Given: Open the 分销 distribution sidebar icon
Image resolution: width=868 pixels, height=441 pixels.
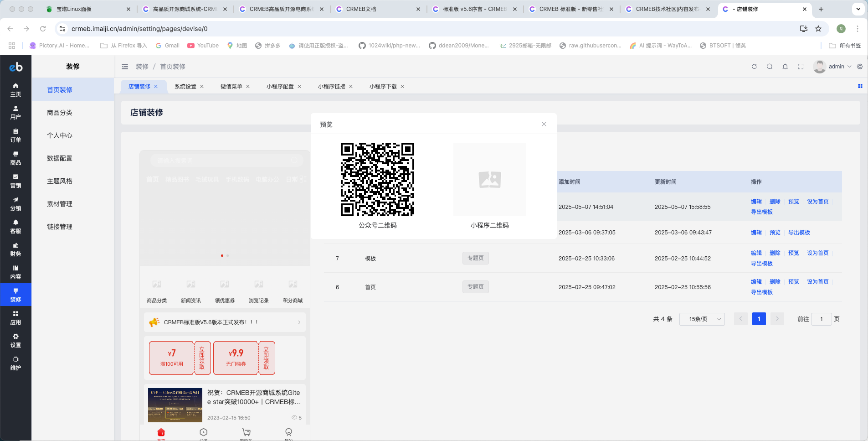Looking at the screenshot, I should click(15, 204).
